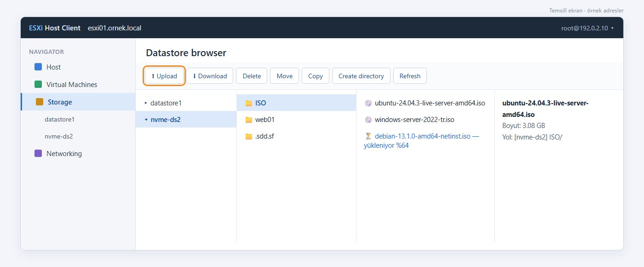
Task: Open Networking in the navigator
Action: pyautogui.click(x=78, y=154)
